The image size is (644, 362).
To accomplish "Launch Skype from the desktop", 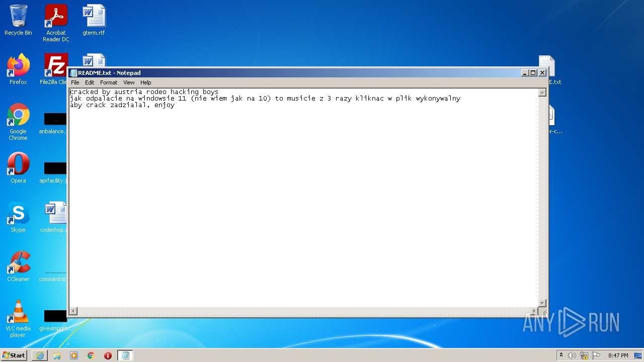I will click(x=18, y=217).
